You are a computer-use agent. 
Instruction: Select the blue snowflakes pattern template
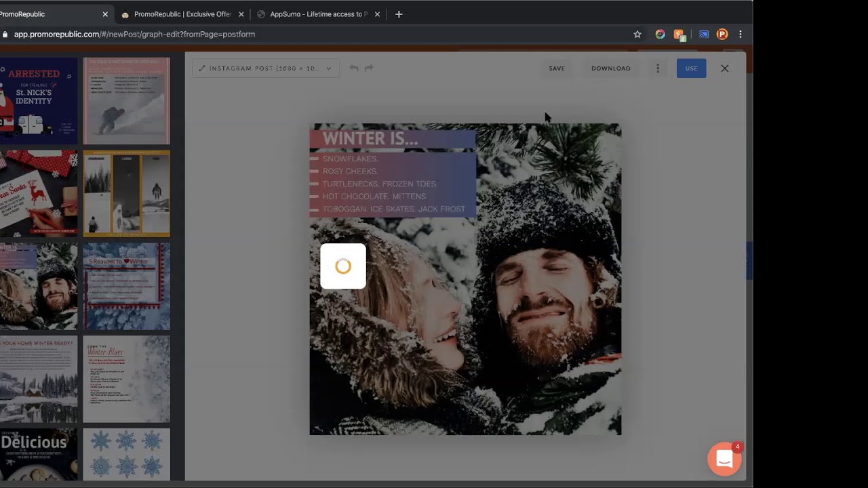click(x=127, y=454)
